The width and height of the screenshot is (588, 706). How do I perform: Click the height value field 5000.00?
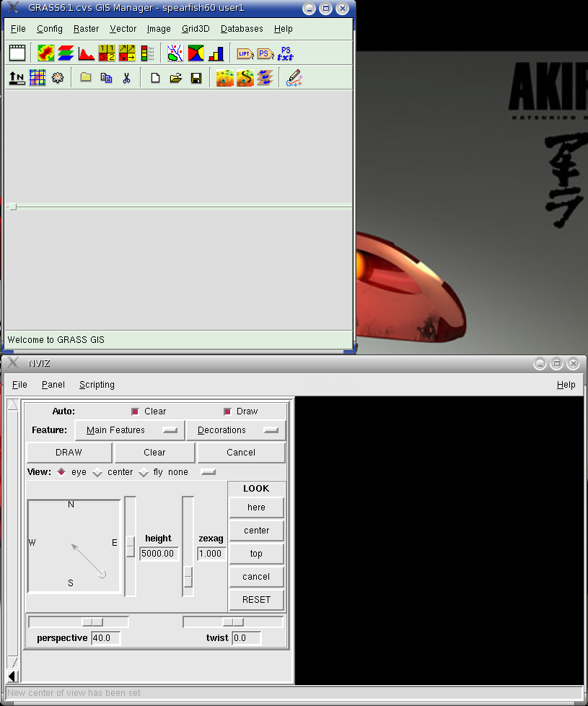click(159, 554)
